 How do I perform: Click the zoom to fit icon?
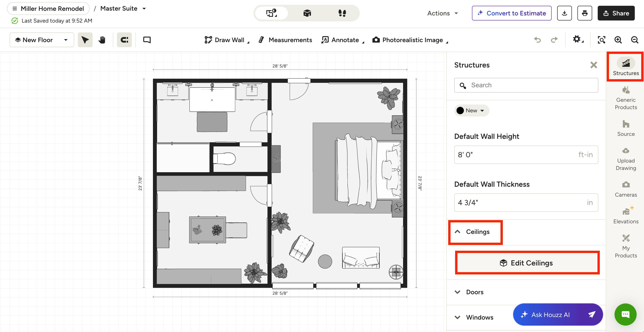point(601,40)
